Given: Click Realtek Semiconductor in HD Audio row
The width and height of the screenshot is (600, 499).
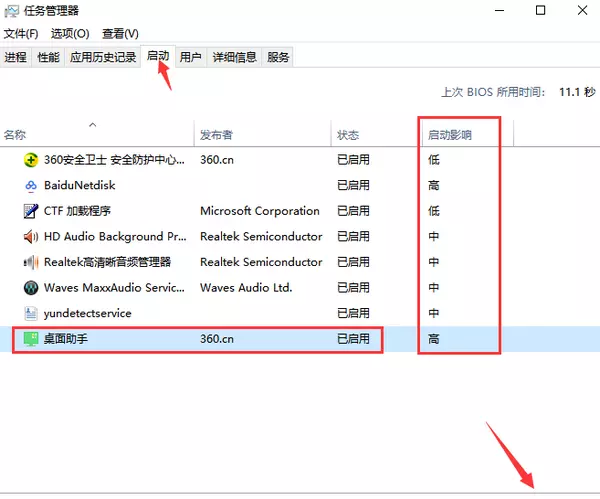Looking at the screenshot, I should click(x=261, y=236).
